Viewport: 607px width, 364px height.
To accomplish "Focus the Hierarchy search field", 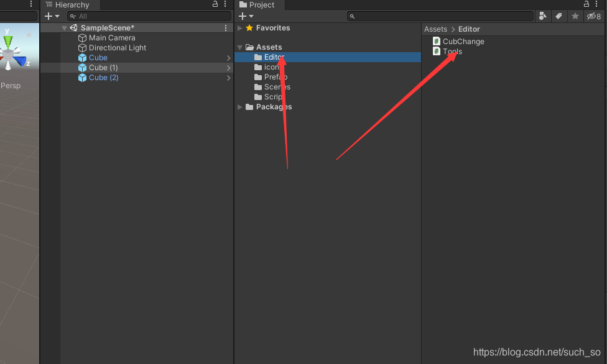I will 149,16.
